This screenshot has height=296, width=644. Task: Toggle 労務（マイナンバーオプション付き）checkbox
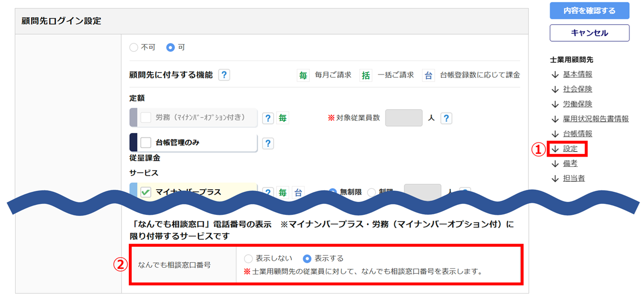click(145, 118)
